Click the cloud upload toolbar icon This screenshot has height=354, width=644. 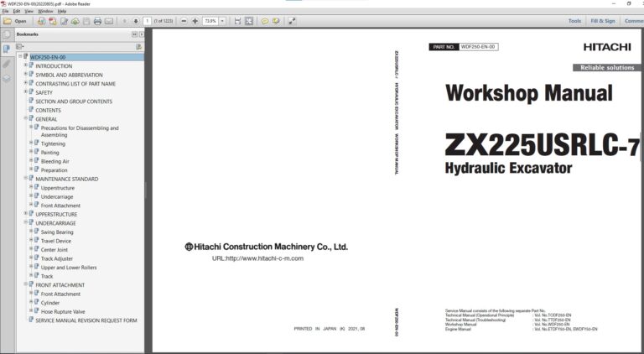point(75,21)
